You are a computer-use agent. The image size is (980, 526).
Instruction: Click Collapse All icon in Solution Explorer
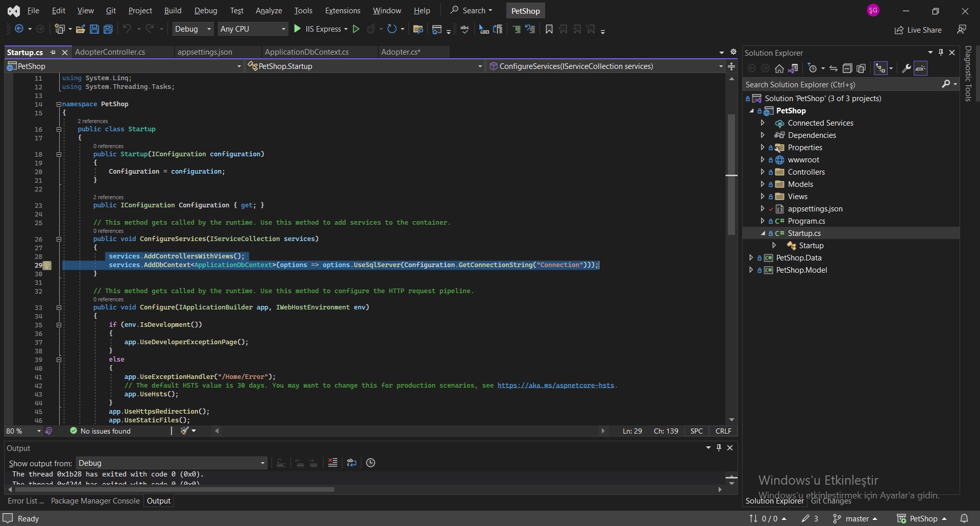[847, 68]
